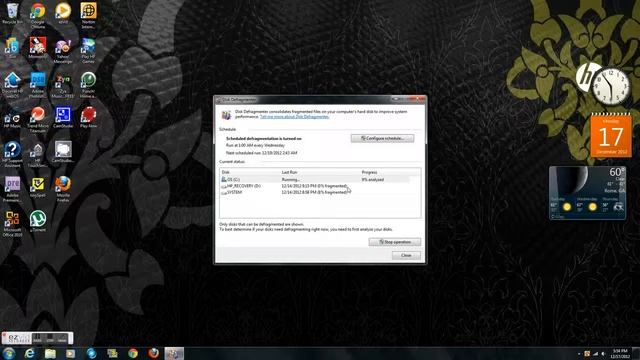Click the weather gadget showing 60°
The height and width of the screenshot is (360, 640).
[x=587, y=193]
